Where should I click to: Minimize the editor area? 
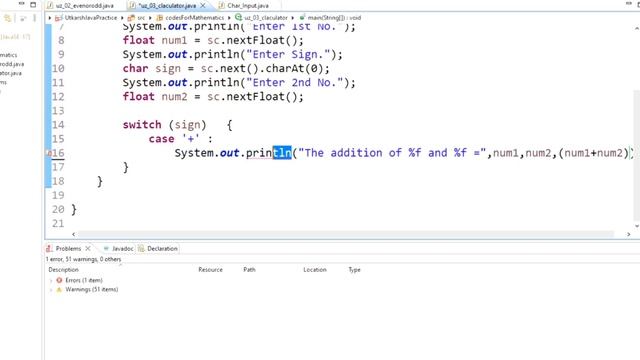[628, 4]
